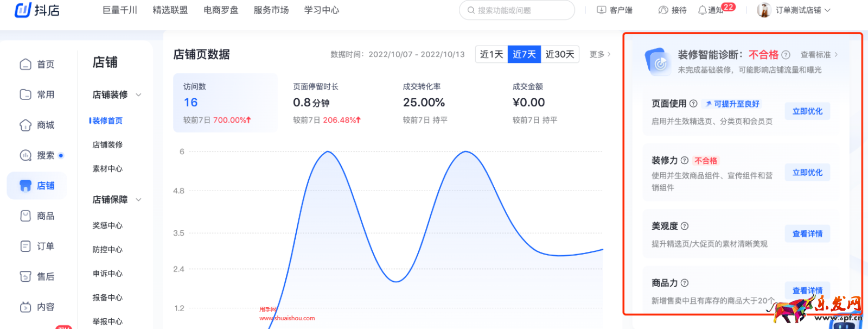The image size is (868, 329).
Task: Click the 可提升至良好 tag
Action: pos(732,104)
